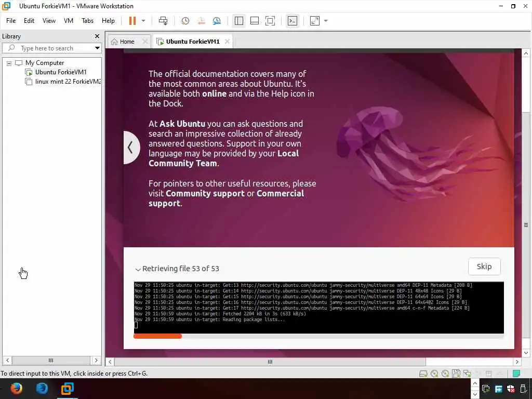This screenshot has width=532, height=399.
Task: Click the VM view scroll down arrow
Action: point(526,353)
